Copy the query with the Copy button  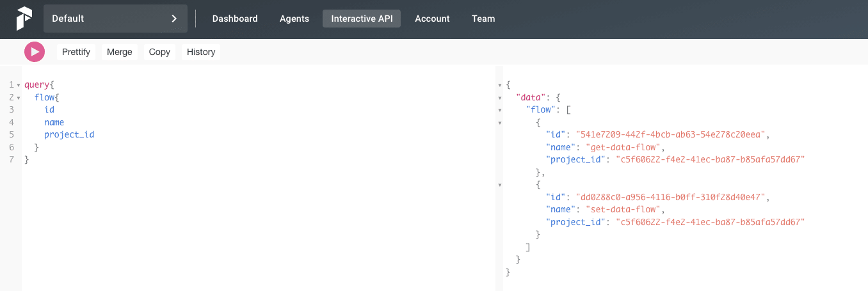point(159,52)
